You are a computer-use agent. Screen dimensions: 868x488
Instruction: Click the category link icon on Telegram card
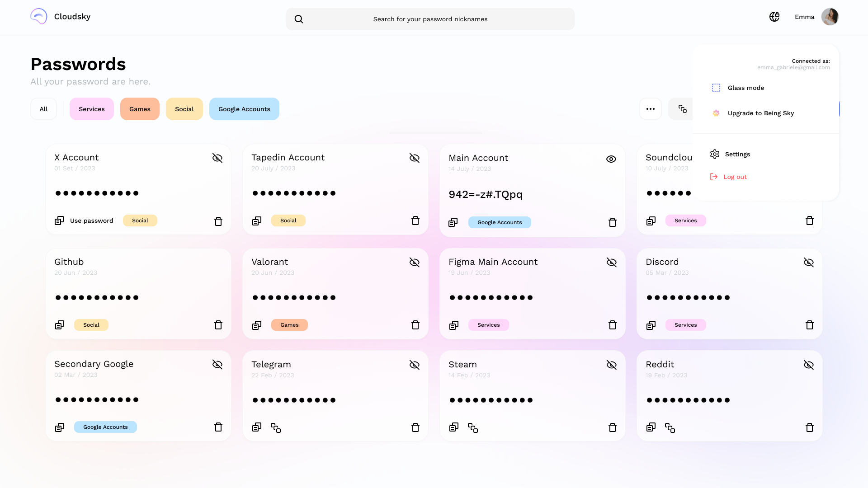[276, 427]
